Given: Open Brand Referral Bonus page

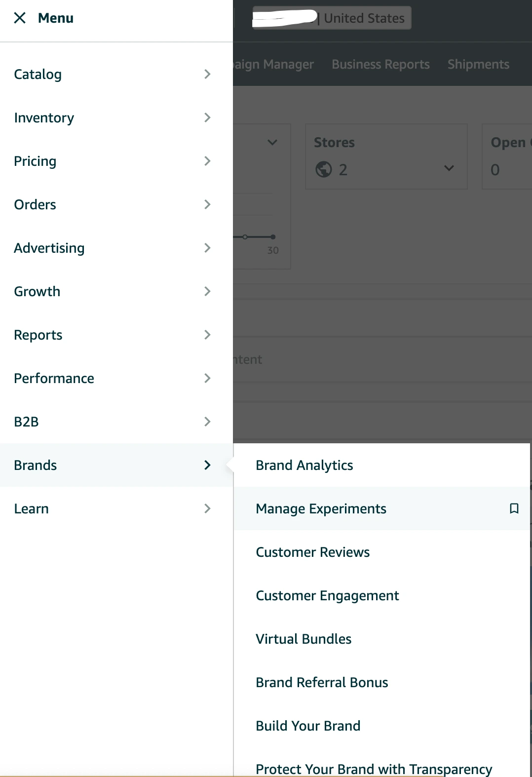Looking at the screenshot, I should (322, 683).
